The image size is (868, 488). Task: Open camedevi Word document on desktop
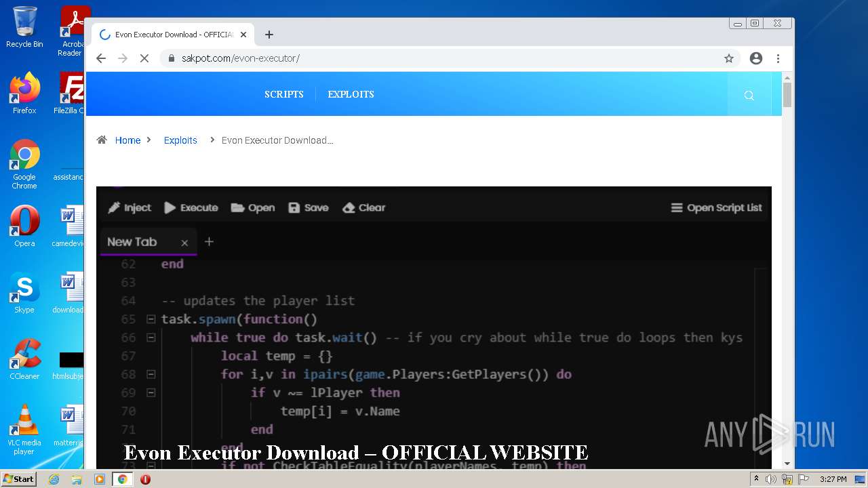69,226
